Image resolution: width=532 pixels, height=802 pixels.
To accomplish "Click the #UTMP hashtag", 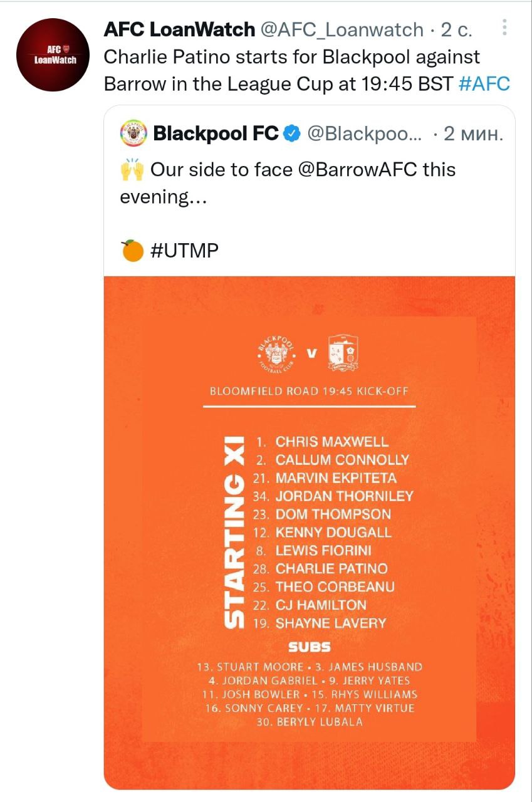I will 184,251.
